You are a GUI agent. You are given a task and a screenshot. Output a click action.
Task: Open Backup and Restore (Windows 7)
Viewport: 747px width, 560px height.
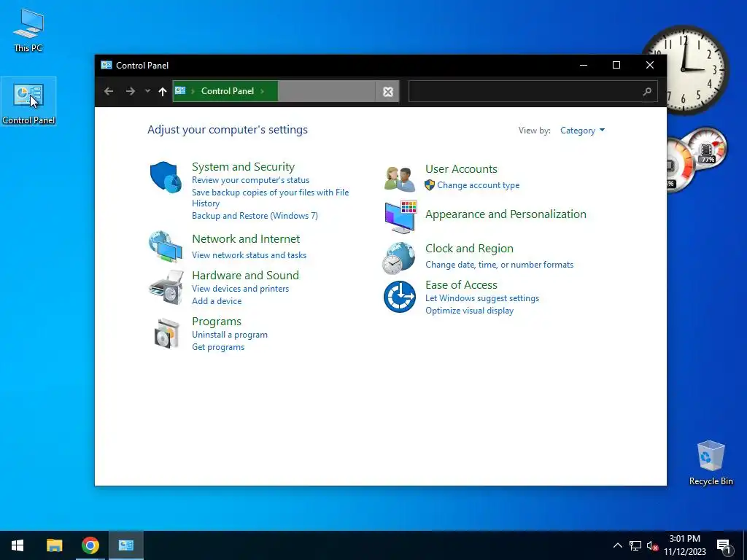point(255,216)
